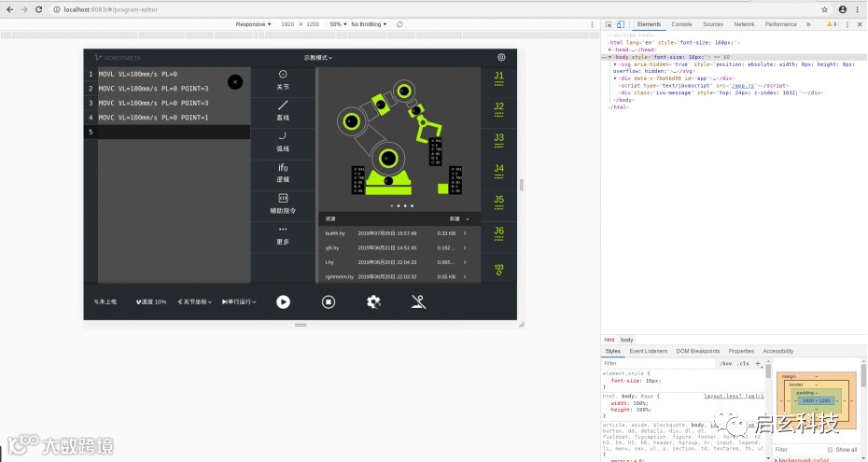Click the browser address bar
Viewport: 868px width, 462px height.
tap(432, 9)
